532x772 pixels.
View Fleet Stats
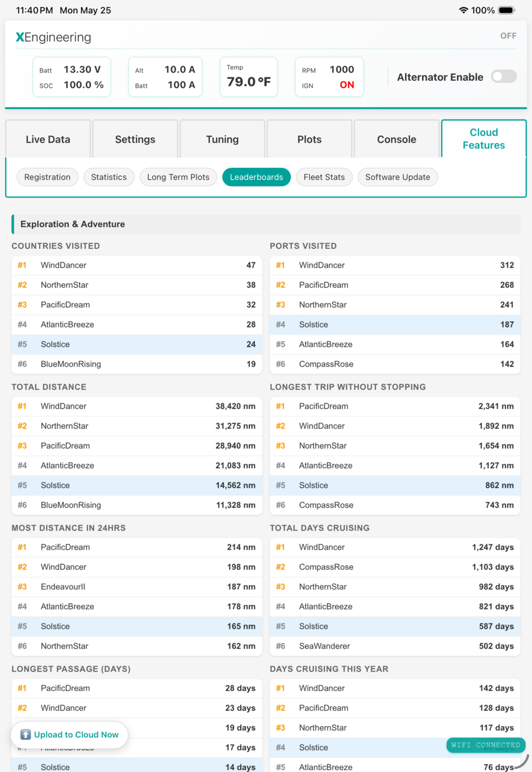(x=325, y=177)
